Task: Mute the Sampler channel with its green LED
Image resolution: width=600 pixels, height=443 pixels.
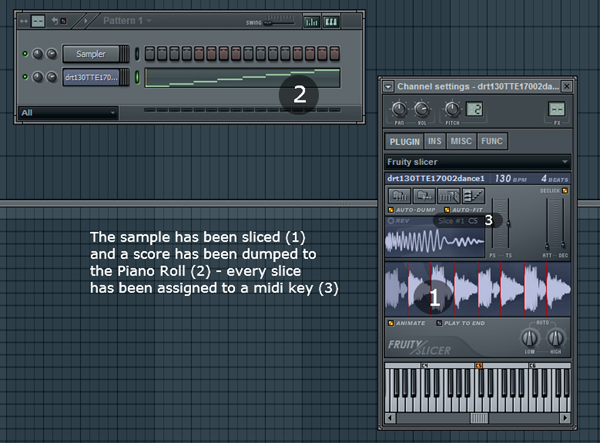Action: tap(25, 54)
